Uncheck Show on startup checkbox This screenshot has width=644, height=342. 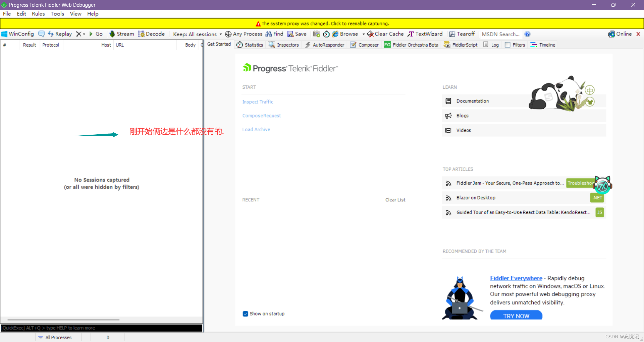pos(245,314)
